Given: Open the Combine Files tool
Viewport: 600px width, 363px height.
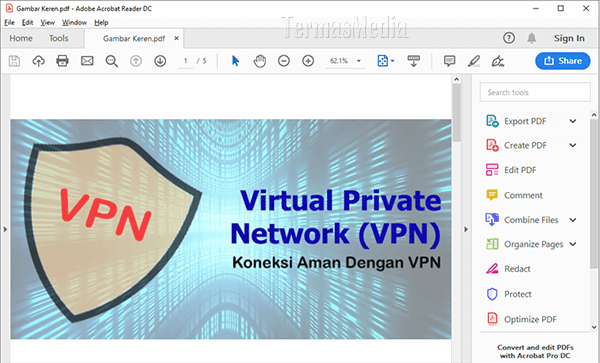Looking at the screenshot, I should 531,220.
